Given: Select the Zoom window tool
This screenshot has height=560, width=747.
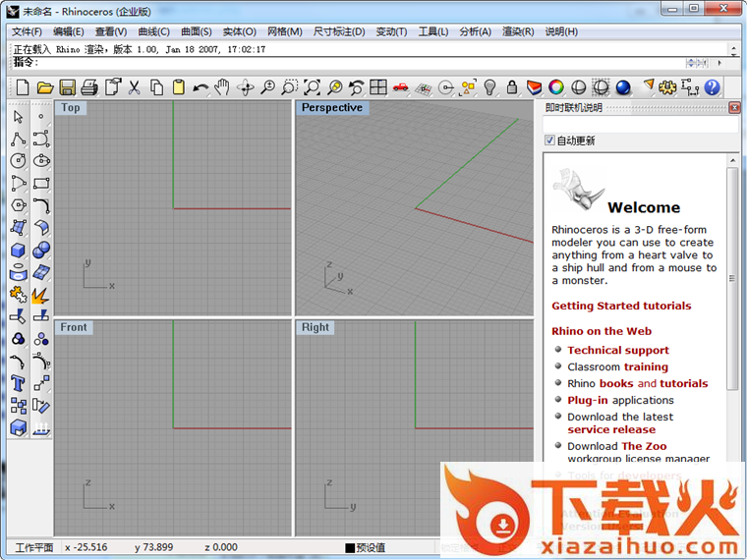Looking at the screenshot, I should (x=289, y=87).
